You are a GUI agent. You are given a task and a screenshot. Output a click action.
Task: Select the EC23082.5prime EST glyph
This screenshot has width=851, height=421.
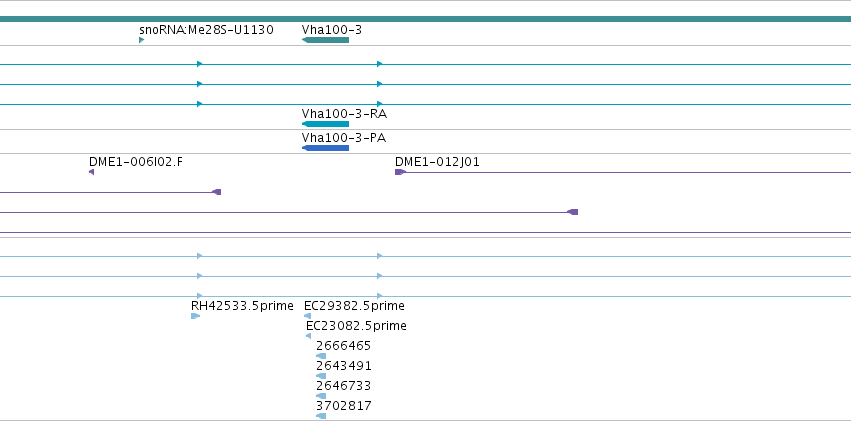click(x=308, y=336)
